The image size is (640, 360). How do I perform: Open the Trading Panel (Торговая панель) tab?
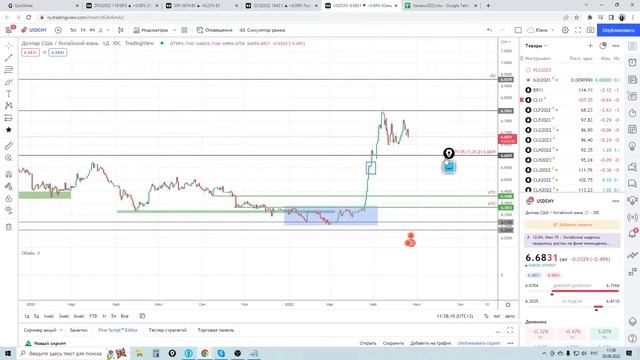(216, 330)
